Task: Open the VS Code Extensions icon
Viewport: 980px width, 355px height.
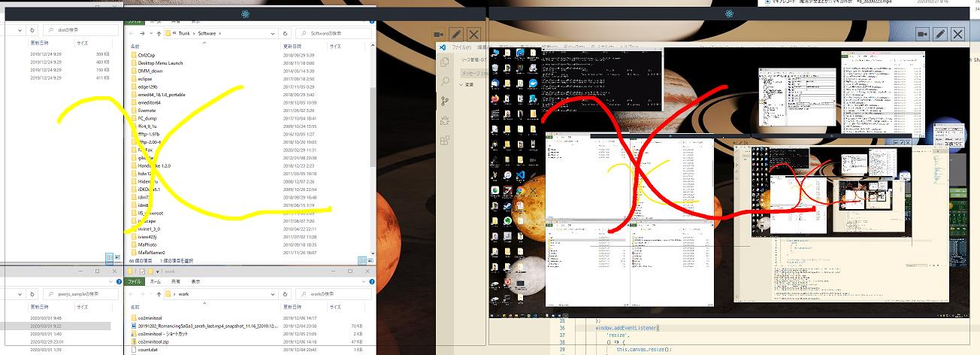Action: [444, 140]
